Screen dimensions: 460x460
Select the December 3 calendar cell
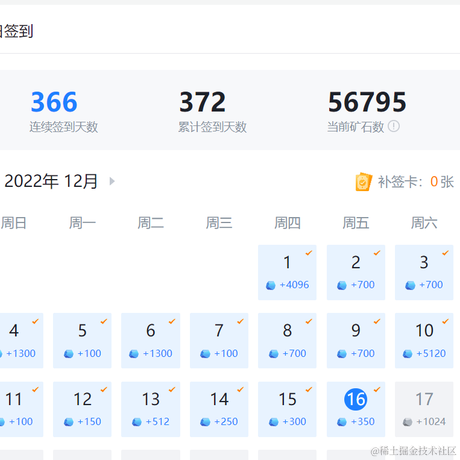pyautogui.click(x=424, y=272)
